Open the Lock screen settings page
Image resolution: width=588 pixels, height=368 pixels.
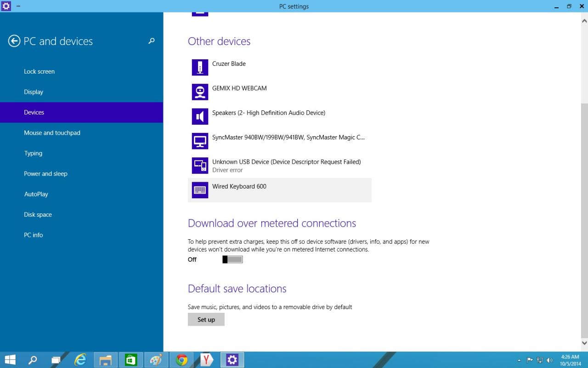39,71
